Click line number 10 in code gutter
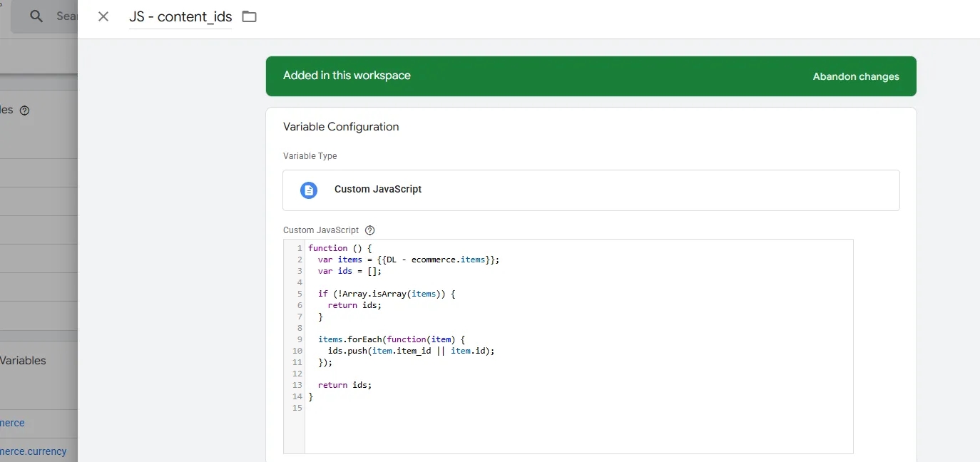The width and height of the screenshot is (980, 462). 297,351
